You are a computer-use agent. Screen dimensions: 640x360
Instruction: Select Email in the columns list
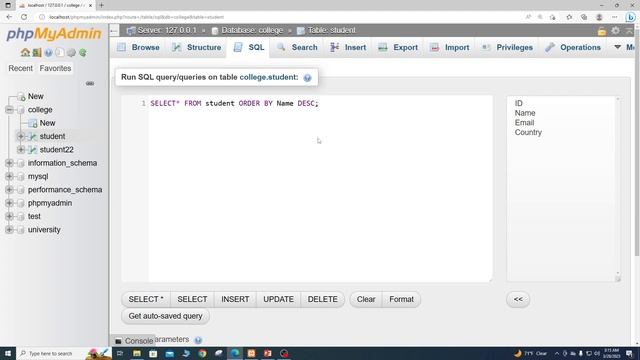[x=524, y=123]
